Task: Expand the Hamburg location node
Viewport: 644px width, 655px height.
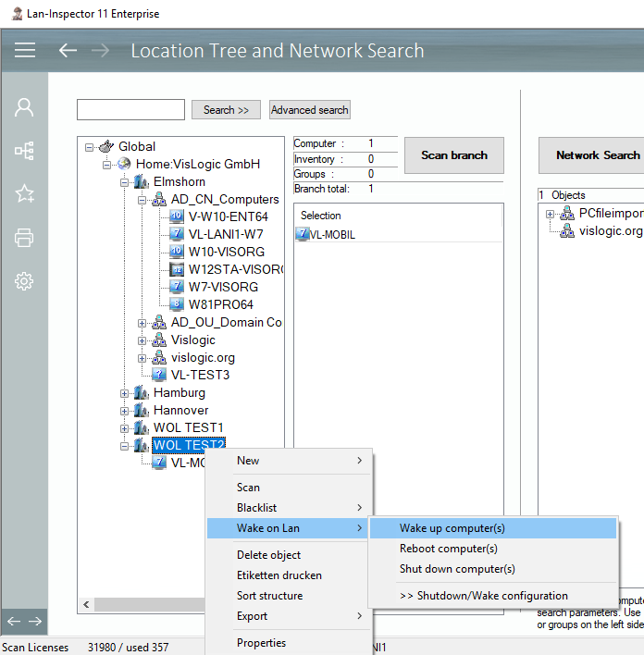Action: click(x=125, y=393)
